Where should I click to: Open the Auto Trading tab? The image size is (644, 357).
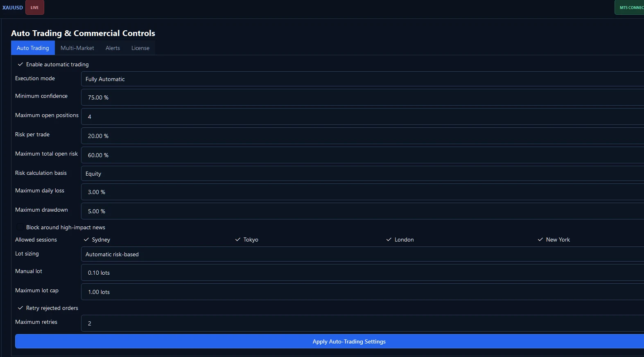33,48
